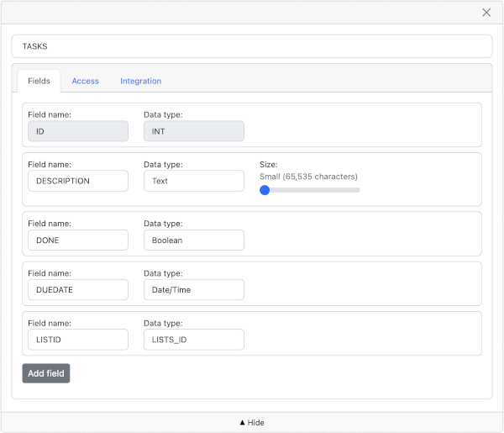Switch to the Access tab
Screen dimensions: 504x433
pos(85,81)
